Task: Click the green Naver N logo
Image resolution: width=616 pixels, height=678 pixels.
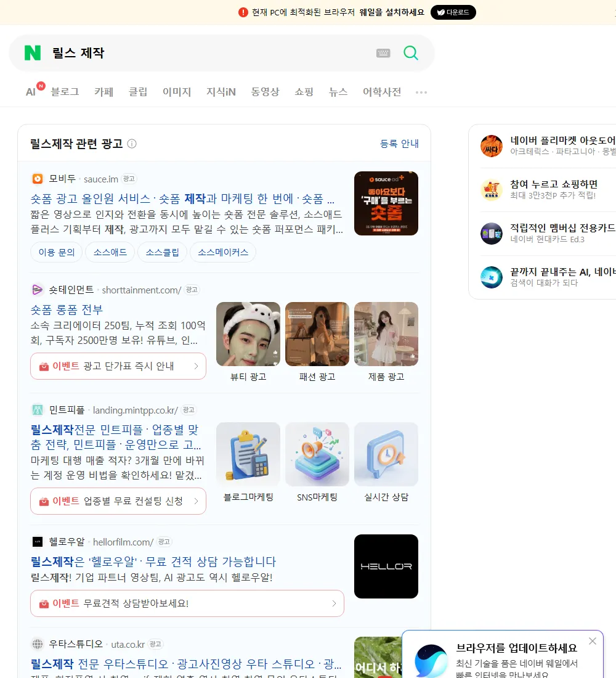Action: 33,53
